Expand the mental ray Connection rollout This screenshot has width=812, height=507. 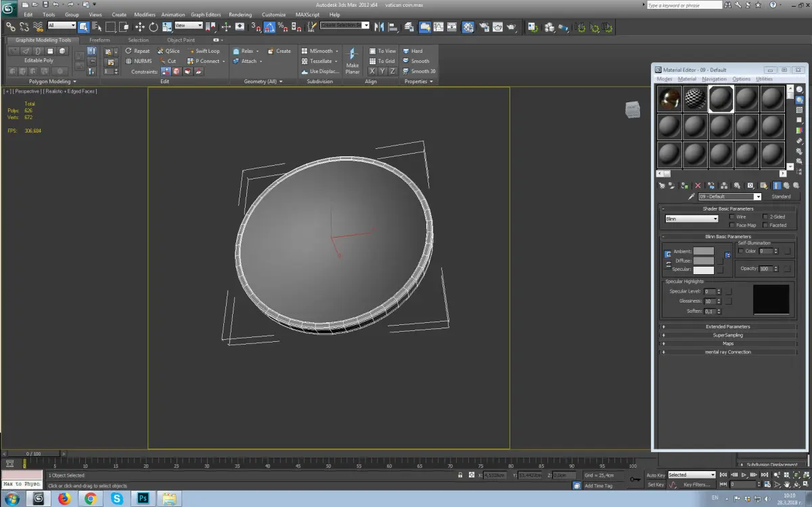728,352
